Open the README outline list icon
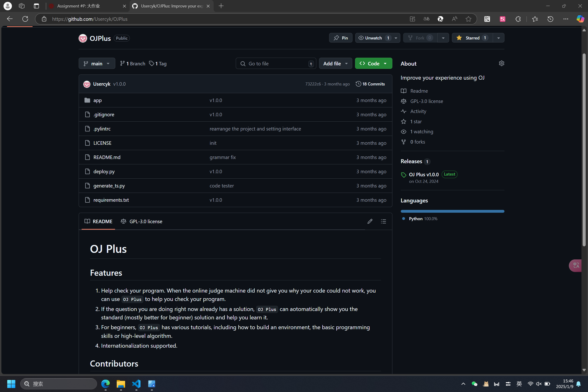This screenshot has height=392, width=588. tap(383, 221)
